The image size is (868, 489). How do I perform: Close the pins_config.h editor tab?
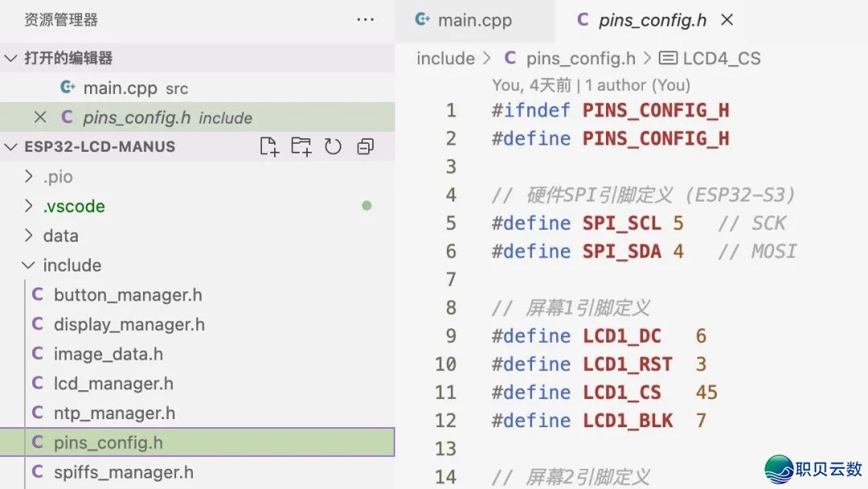coord(727,20)
